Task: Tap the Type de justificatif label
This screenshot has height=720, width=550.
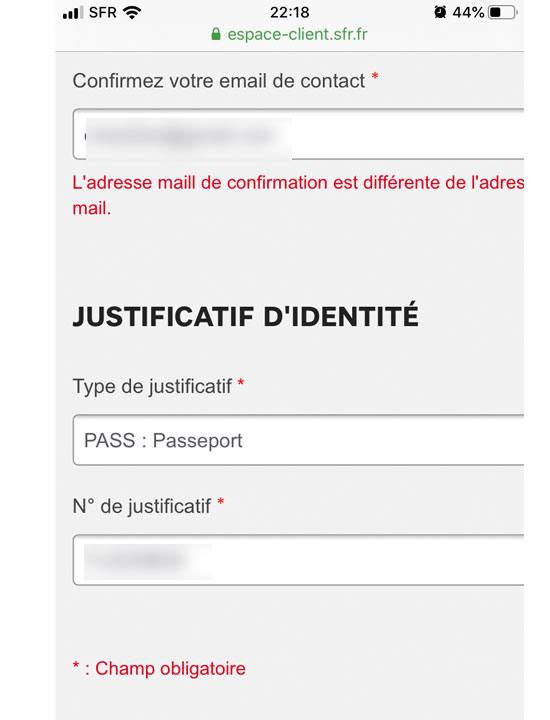Action: pos(152,386)
